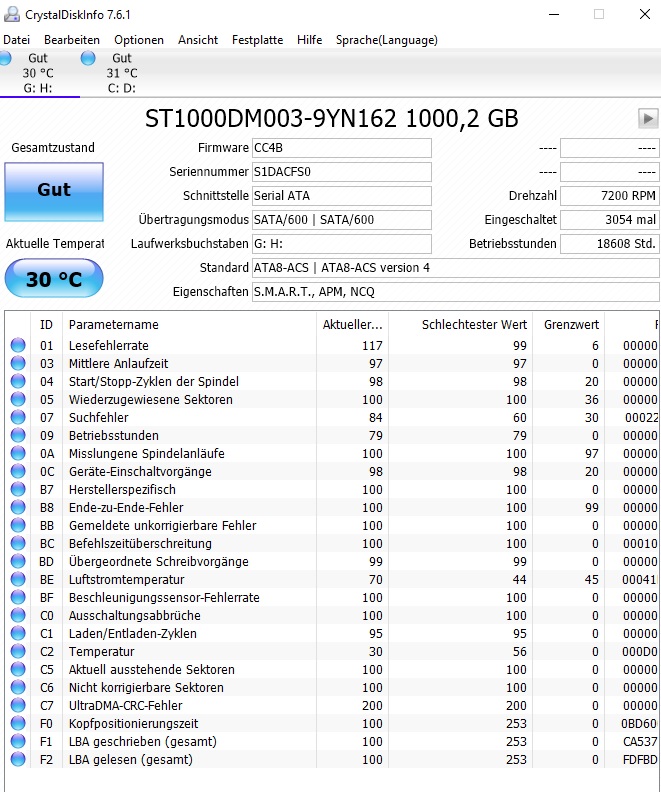This screenshot has width=661, height=792.
Task: Click the Laufwerksbuchstaben G: H: field
Action: 342,243
